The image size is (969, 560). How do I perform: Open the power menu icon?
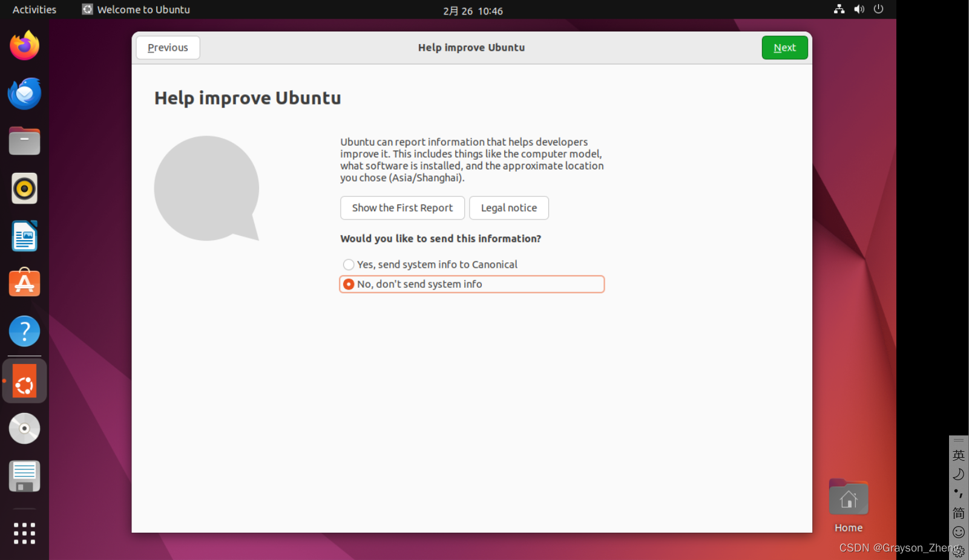tap(879, 9)
